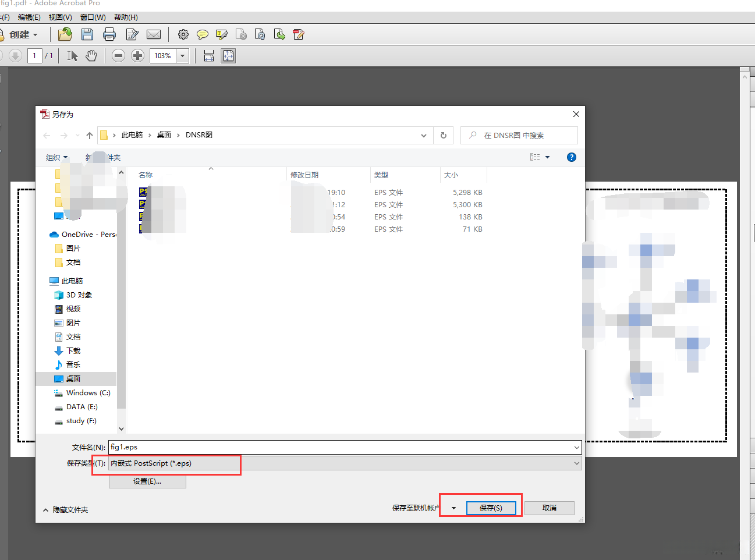The image size is (755, 560).
Task: Click the Print icon in Acrobat toolbar
Action: (109, 34)
